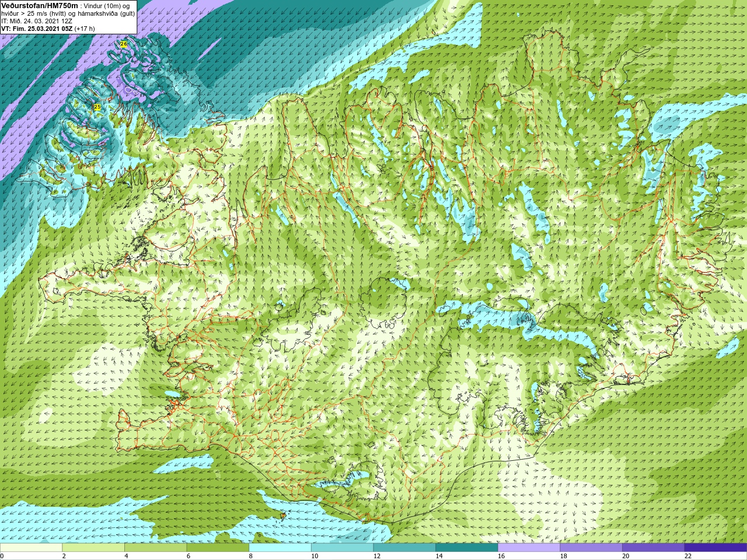Screen dimensions: 747x560
Task: Pick the light green 2–4 scale swatch
Action: point(93,548)
